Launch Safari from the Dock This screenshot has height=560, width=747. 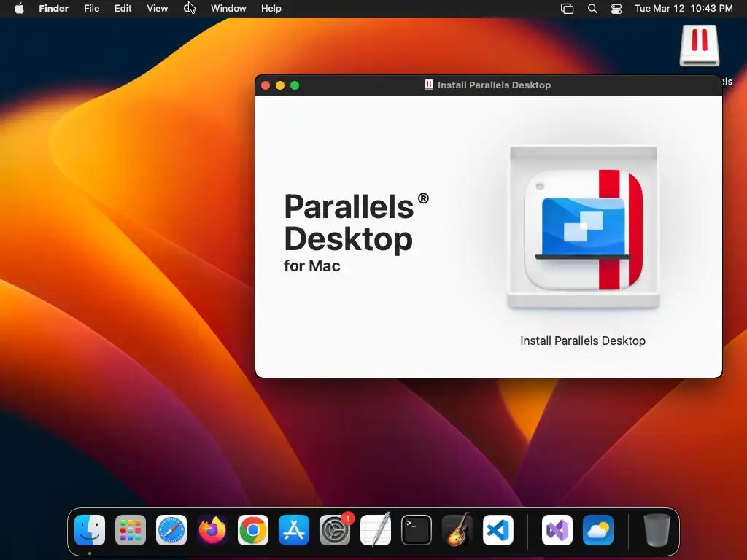(171, 530)
